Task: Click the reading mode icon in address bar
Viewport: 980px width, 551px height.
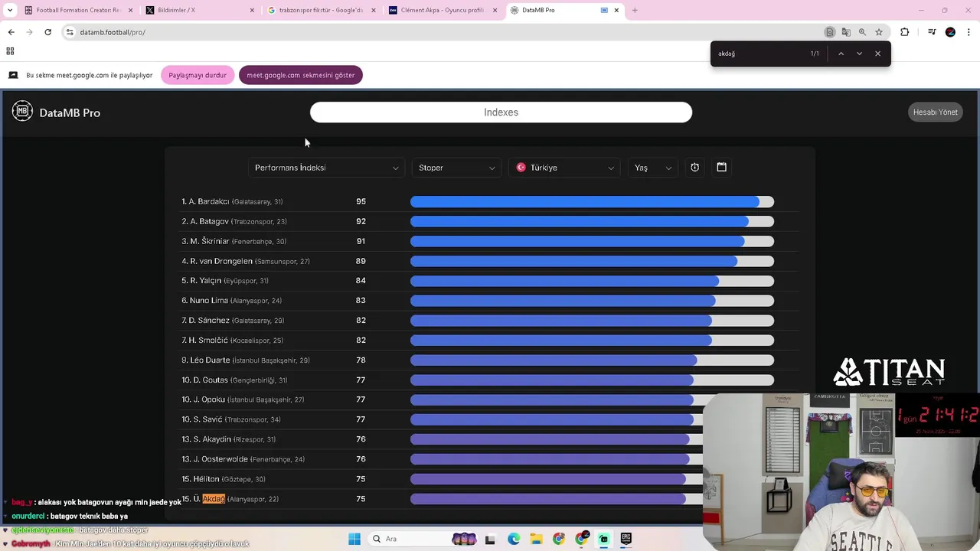Action: (x=829, y=32)
